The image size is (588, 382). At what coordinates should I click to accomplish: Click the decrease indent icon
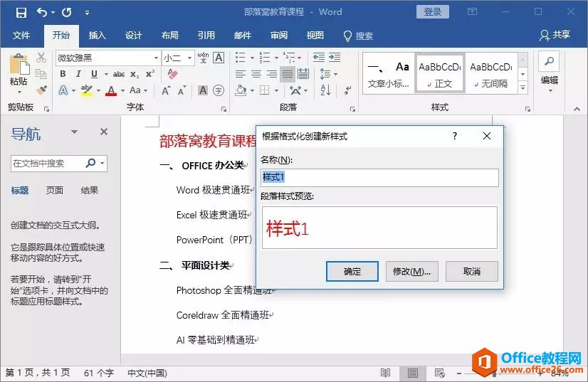319,58
